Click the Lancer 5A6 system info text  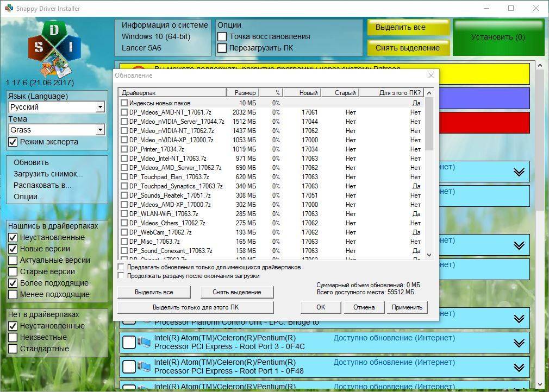(x=141, y=48)
